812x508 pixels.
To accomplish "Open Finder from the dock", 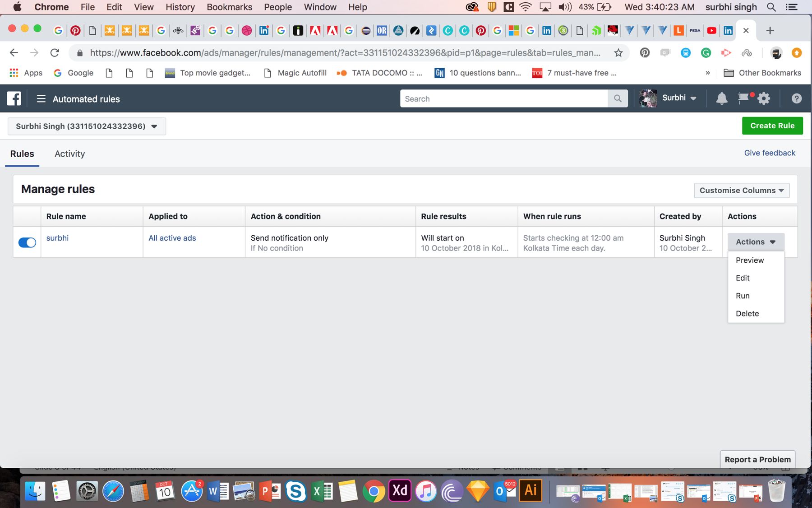I will (35, 491).
